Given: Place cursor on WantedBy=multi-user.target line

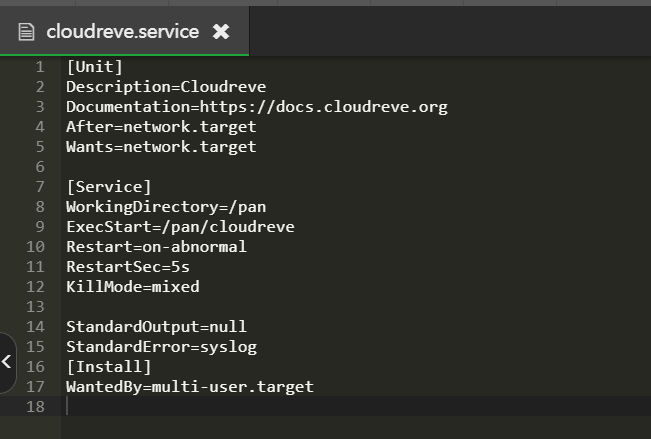Looking at the screenshot, I should (x=190, y=387).
